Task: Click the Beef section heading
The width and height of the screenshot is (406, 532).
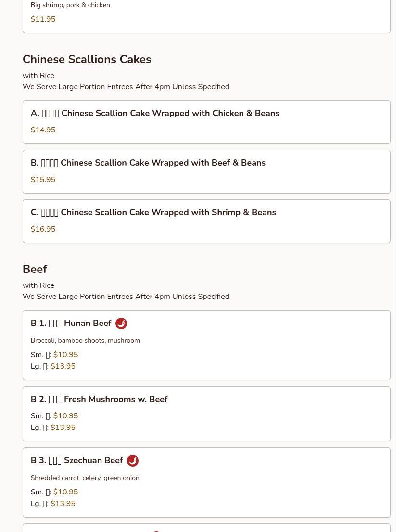Action: tap(35, 269)
